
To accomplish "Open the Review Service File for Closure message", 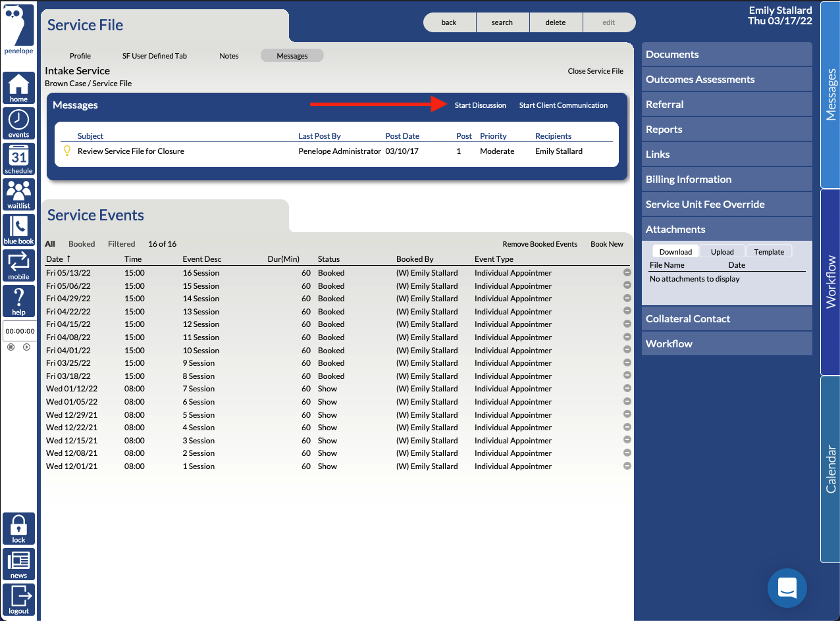I will coord(131,151).
